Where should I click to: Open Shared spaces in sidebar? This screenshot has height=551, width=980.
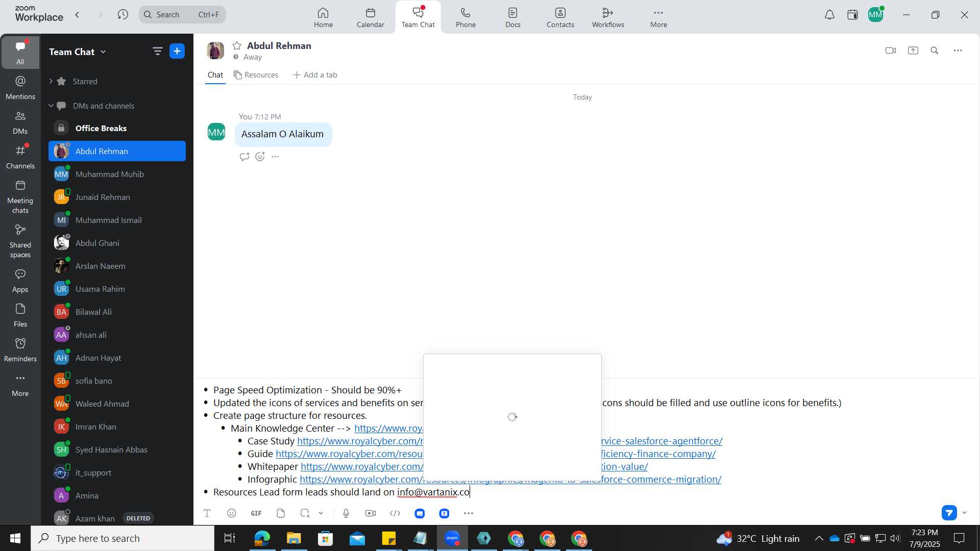[20, 241]
